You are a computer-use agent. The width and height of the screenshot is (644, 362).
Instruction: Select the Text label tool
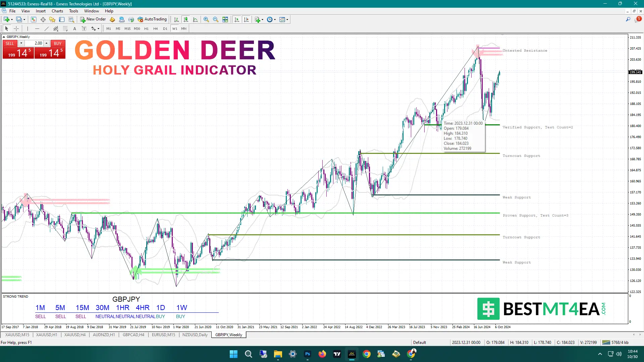pos(84,28)
